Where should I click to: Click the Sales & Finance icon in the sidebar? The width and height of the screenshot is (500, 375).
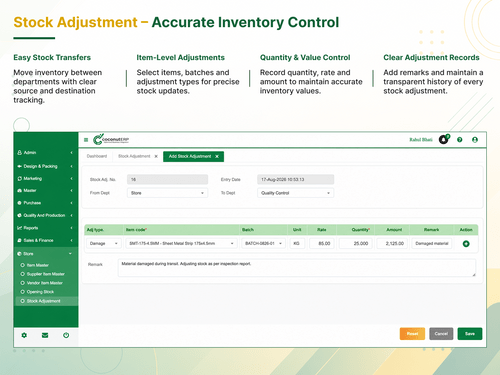(19, 240)
